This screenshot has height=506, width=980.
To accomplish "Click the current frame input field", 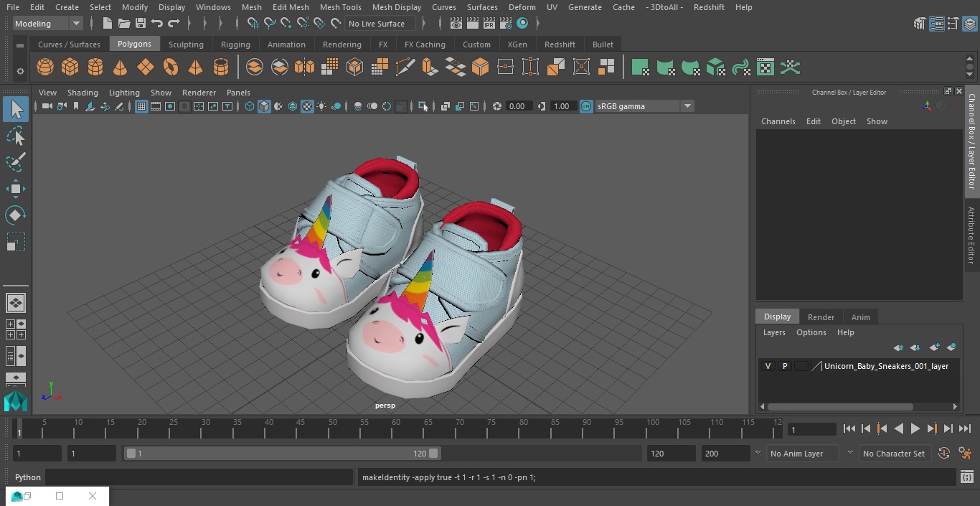I will (x=811, y=429).
